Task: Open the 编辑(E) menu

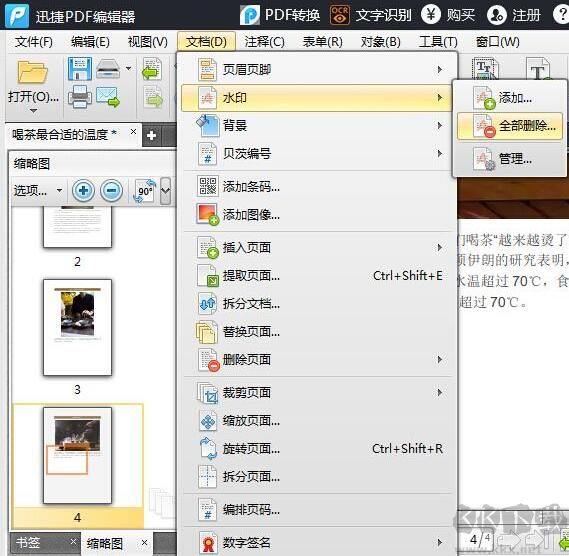Action: coord(90,42)
